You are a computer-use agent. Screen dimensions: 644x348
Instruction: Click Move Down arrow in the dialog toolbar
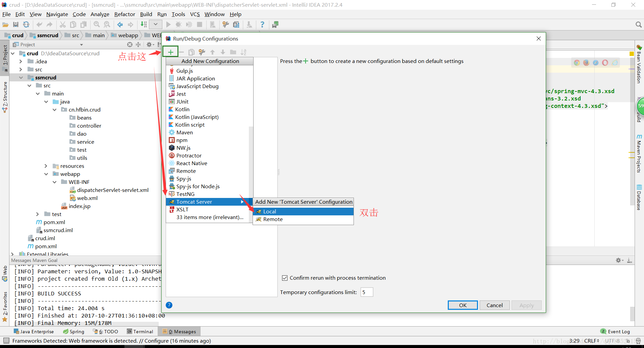223,52
